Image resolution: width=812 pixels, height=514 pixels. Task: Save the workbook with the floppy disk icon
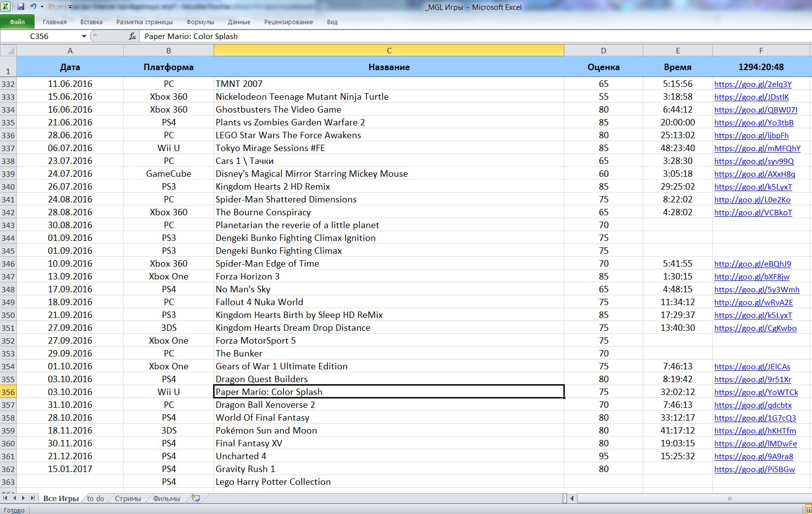pos(21,6)
